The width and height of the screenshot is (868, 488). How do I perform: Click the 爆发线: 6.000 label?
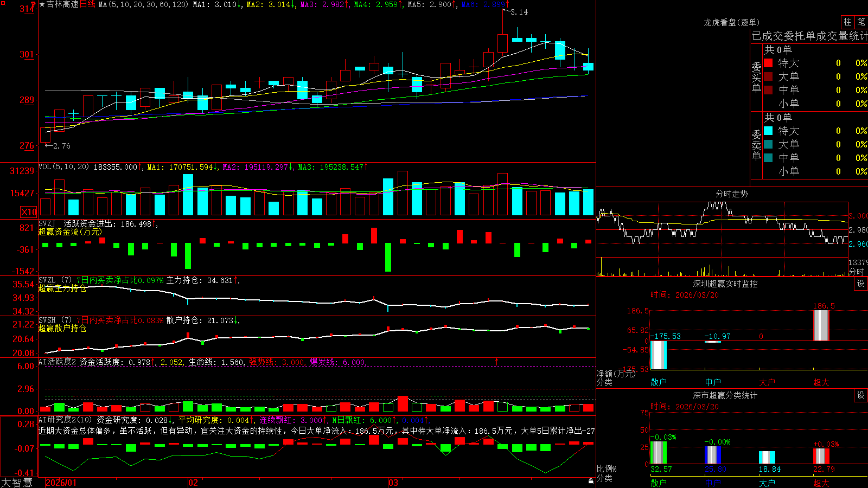pyautogui.click(x=338, y=362)
